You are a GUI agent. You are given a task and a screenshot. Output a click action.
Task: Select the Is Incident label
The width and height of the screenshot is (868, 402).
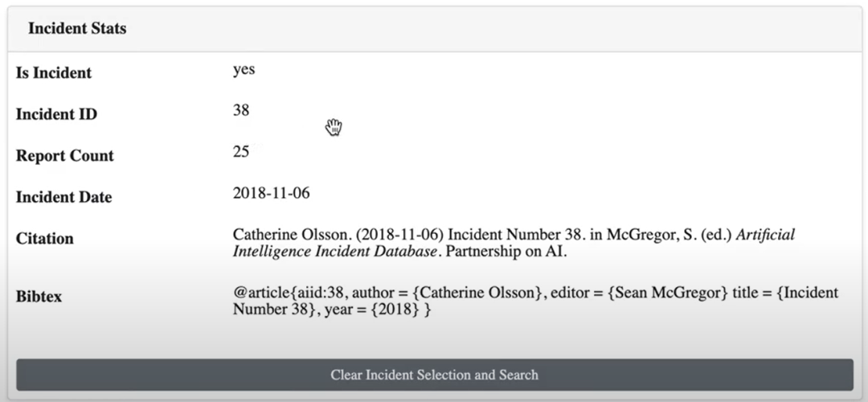pos(54,73)
